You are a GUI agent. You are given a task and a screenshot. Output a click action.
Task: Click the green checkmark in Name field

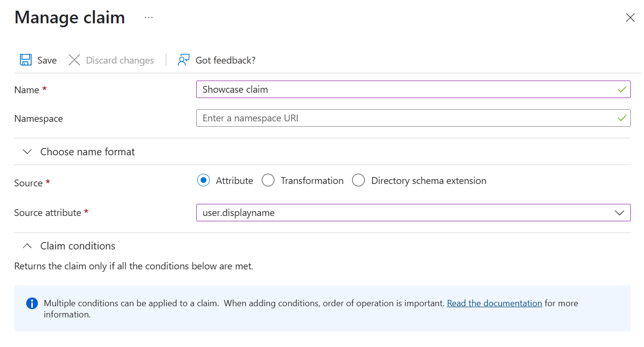tap(621, 89)
